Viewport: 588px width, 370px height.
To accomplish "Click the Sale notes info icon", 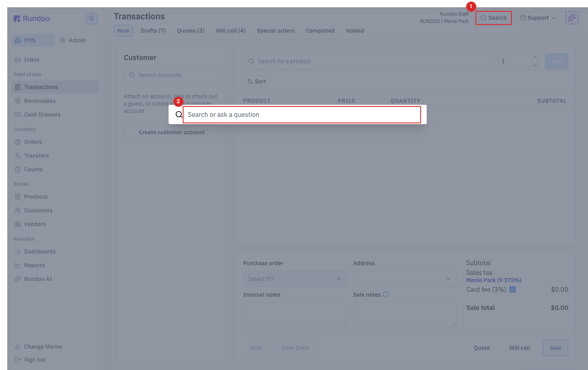I will coord(386,295).
